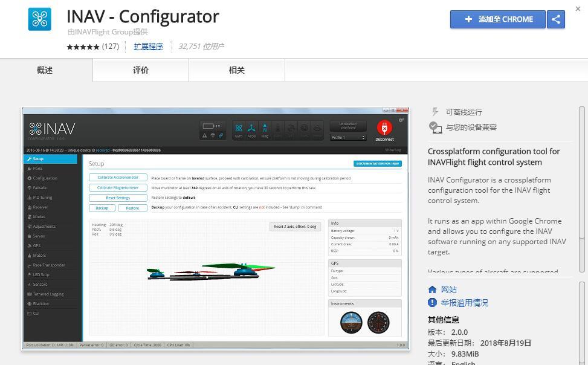Click the 举报滥用情况 link
The width and height of the screenshot is (588, 365).
[464, 303]
